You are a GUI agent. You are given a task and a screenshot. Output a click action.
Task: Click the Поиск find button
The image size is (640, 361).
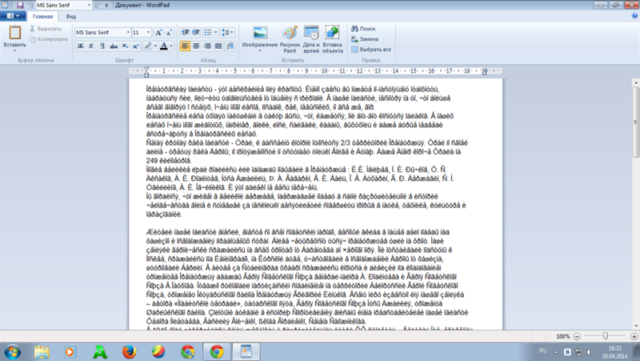click(x=363, y=29)
